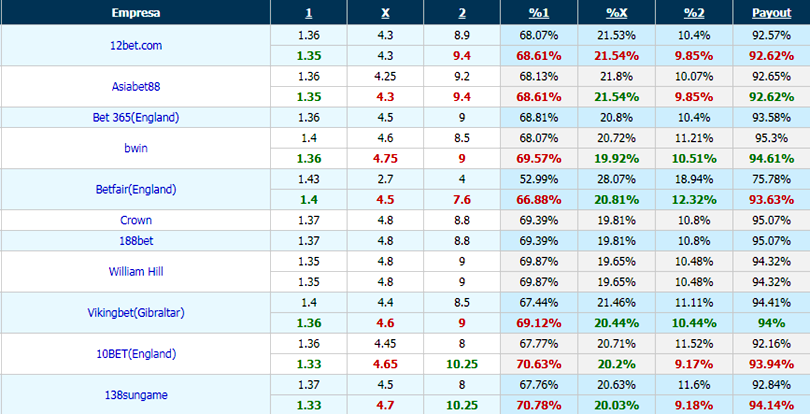Sort by the Payout column header
This screenshot has width=810, height=414.
coord(771,13)
